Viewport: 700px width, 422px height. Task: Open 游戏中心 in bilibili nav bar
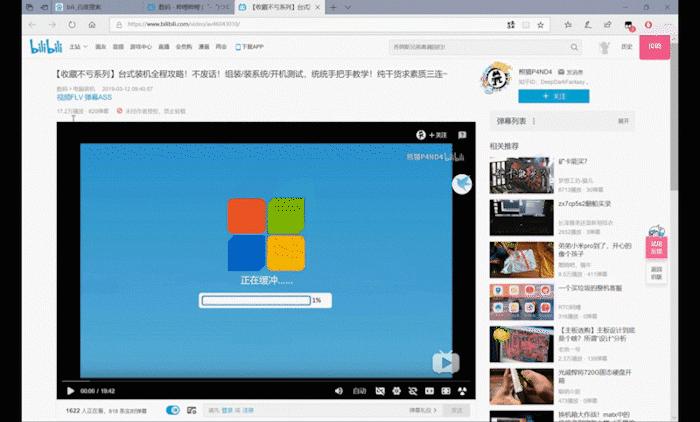click(x=141, y=46)
